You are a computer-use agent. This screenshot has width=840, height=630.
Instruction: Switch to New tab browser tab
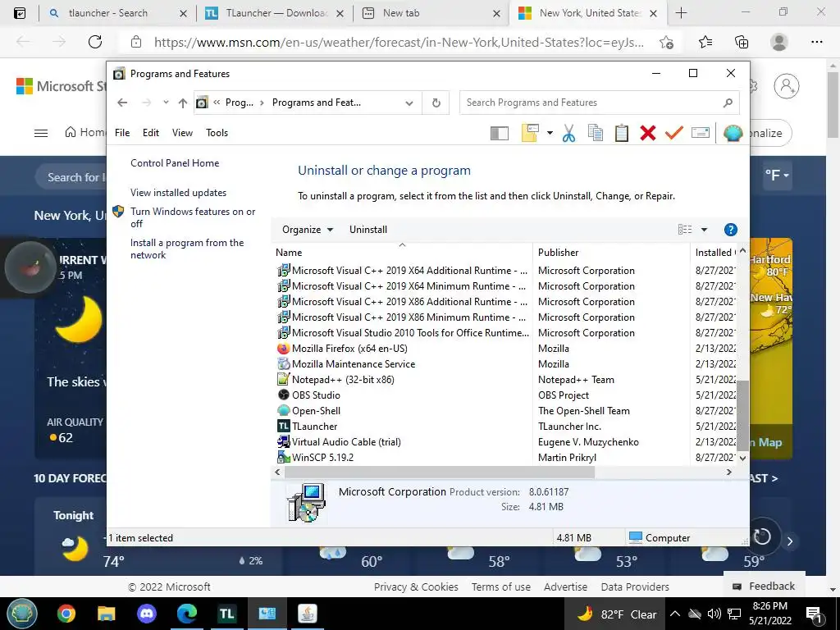click(431, 13)
